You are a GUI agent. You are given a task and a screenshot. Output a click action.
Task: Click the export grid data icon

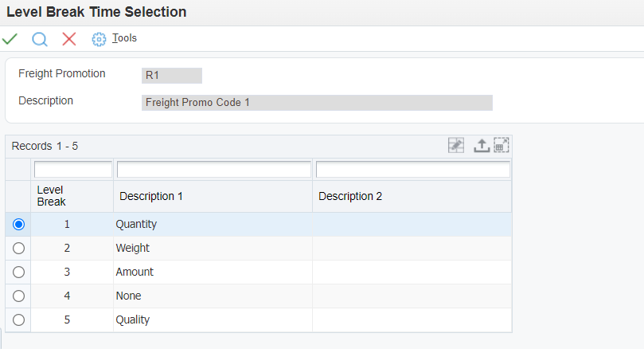click(482, 145)
